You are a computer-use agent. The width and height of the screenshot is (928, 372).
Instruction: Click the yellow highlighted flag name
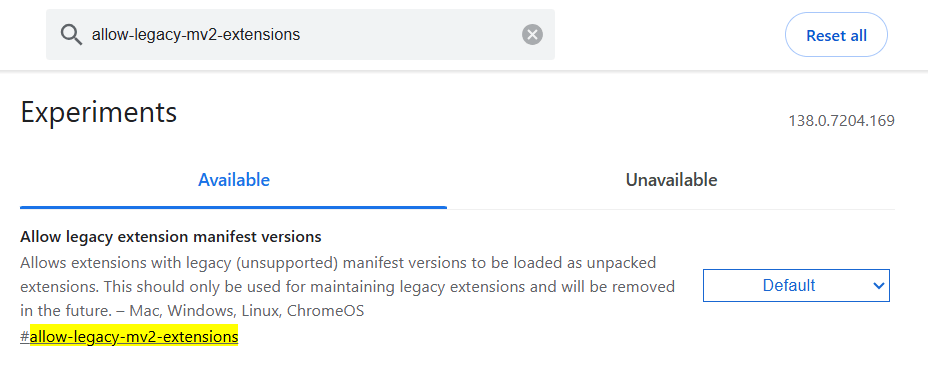(x=134, y=337)
